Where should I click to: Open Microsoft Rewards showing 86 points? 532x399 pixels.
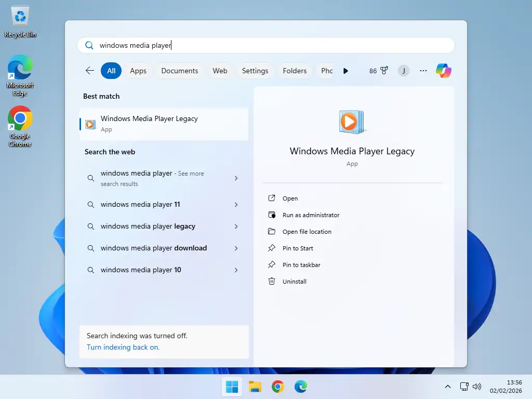[x=378, y=70]
